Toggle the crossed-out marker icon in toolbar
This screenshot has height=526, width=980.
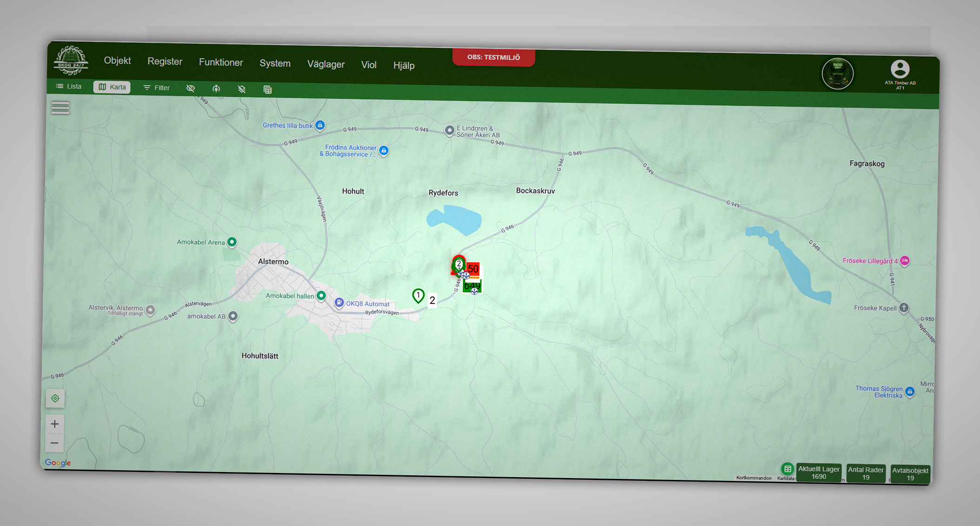tap(241, 89)
